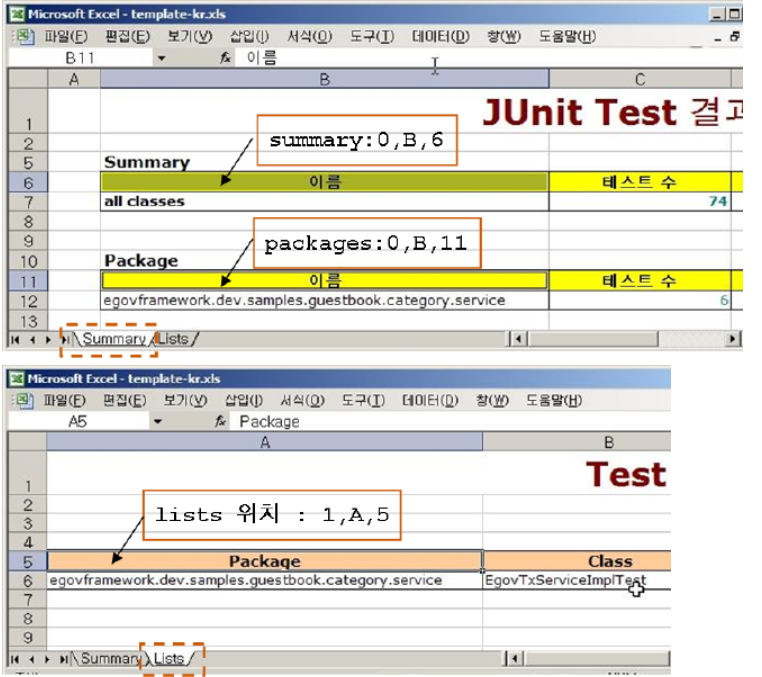Jump to first sheet using top window's tab arrow
Viewport: 762px width, 677px height.
(x=16, y=340)
